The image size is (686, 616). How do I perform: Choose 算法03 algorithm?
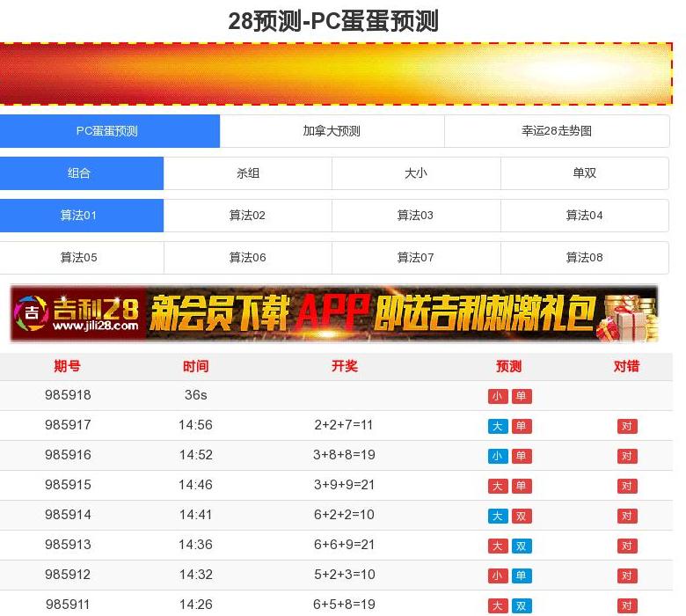[x=416, y=215]
